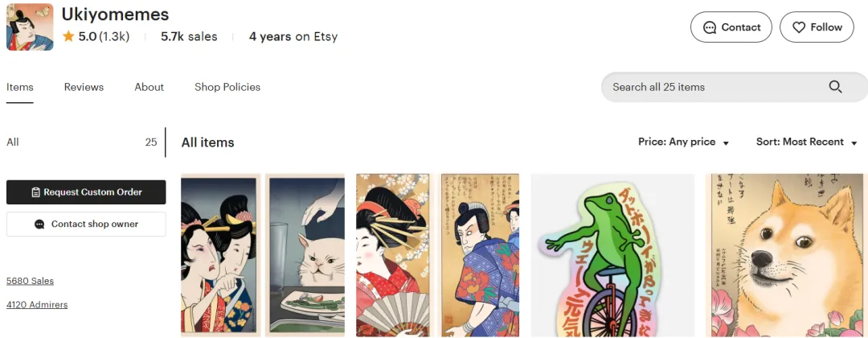Open the Doge shiba inu print listing
868x338 pixels.
(x=787, y=255)
